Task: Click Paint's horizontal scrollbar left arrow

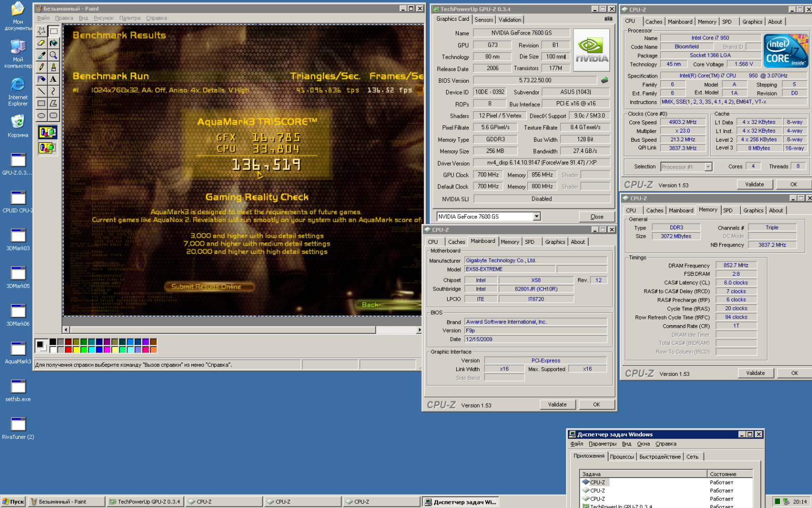Action: (66, 330)
